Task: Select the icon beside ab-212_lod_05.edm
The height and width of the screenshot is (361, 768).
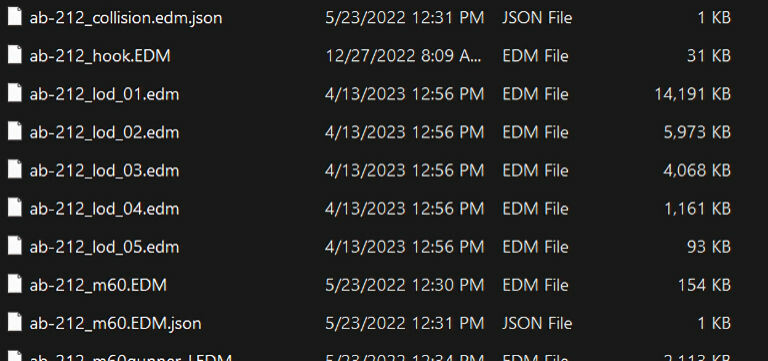Action: click(15, 246)
